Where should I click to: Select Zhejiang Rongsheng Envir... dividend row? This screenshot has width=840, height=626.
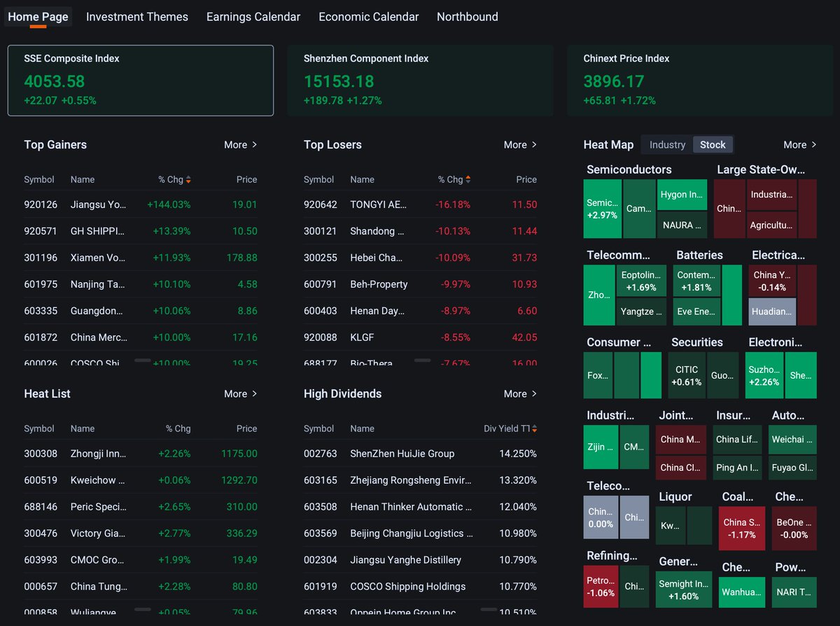point(420,480)
